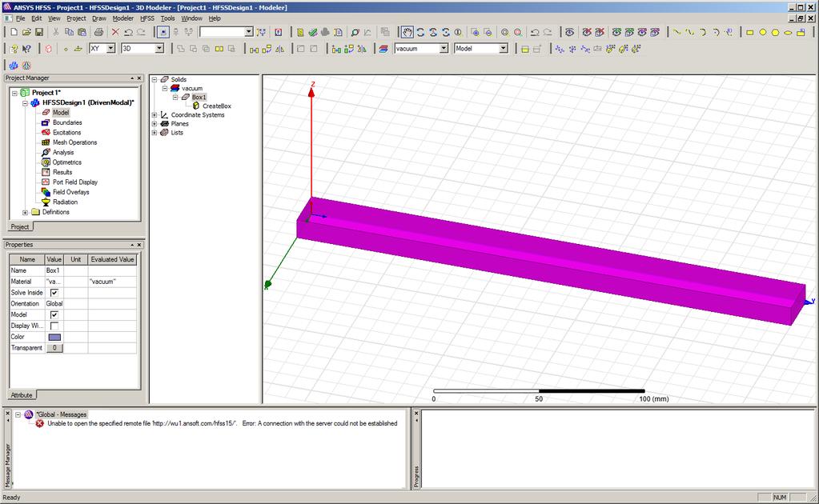Open the File menu
This screenshot has height=504, width=819.
pos(20,18)
